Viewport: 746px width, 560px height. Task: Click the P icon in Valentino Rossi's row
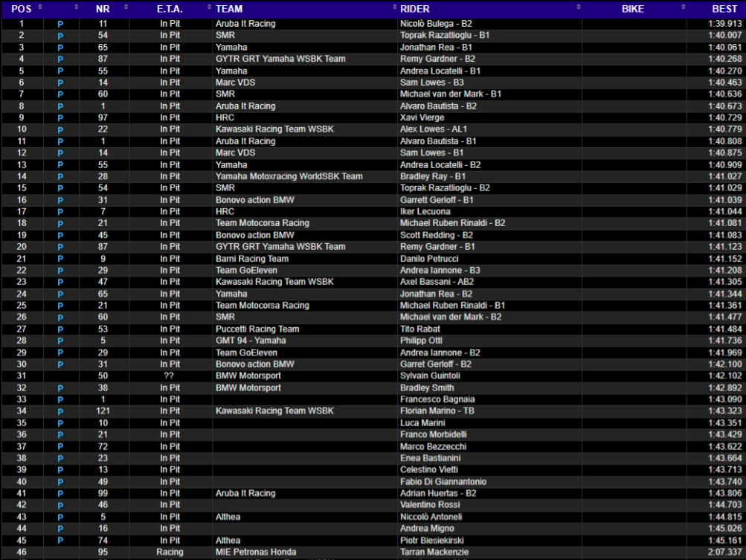60,505
